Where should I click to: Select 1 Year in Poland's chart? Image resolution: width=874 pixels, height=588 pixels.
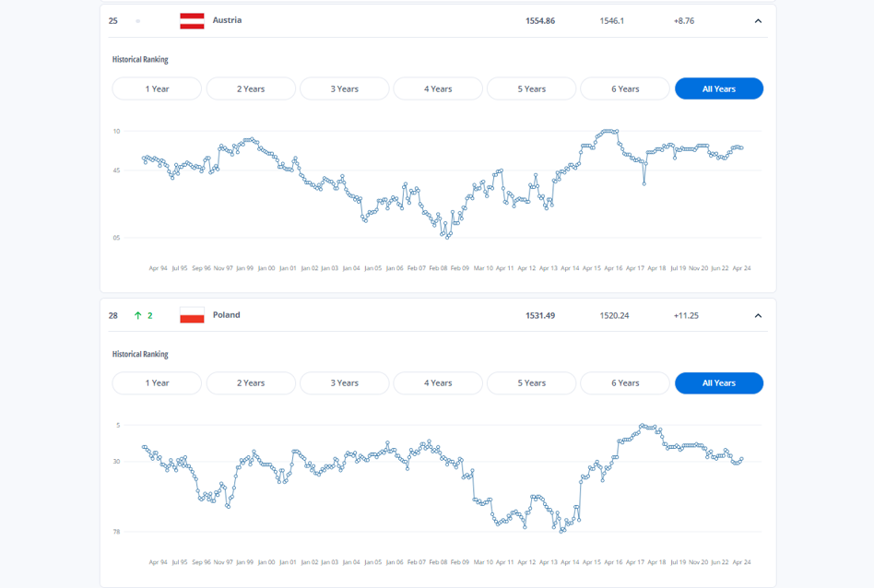pyautogui.click(x=157, y=382)
